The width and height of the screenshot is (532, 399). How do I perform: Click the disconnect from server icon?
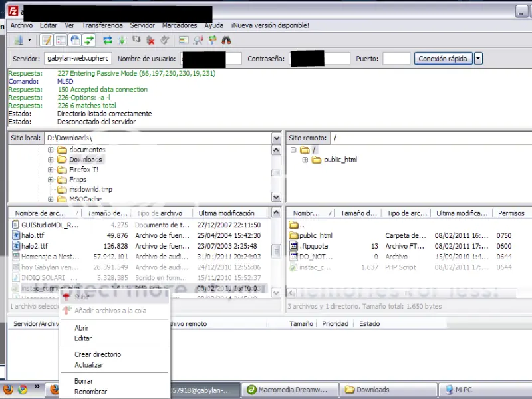[151, 41]
